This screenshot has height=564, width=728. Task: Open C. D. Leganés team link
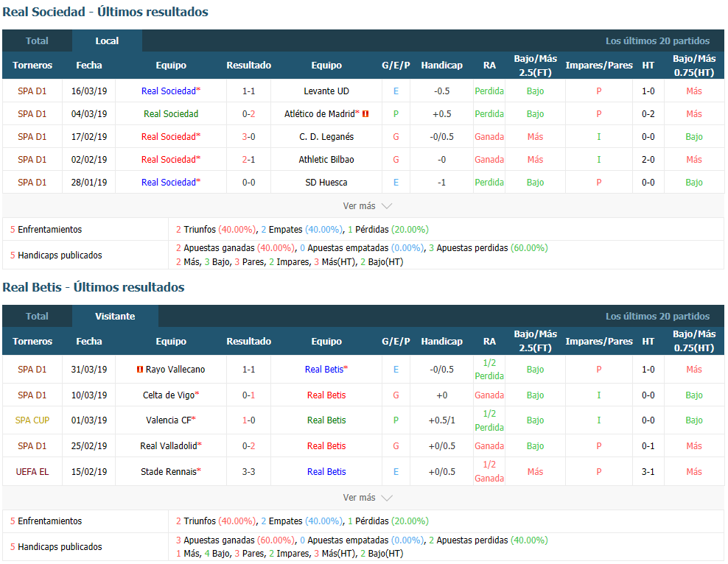click(326, 137)
